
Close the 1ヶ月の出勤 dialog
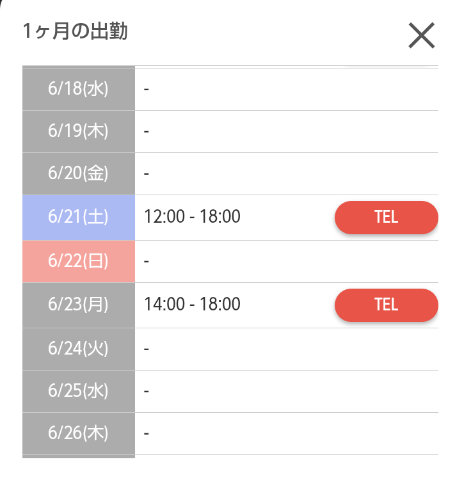click(422, 35)
